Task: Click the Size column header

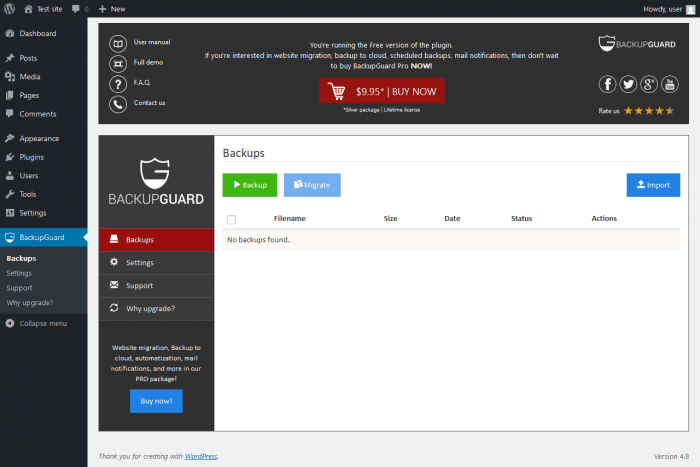Action: [x=390, y=218]
